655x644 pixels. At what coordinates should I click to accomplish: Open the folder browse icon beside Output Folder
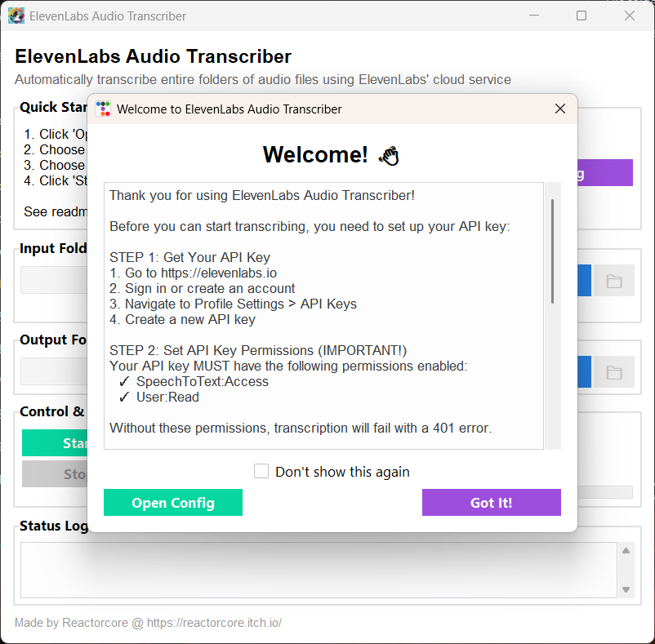tap(613, 371)
